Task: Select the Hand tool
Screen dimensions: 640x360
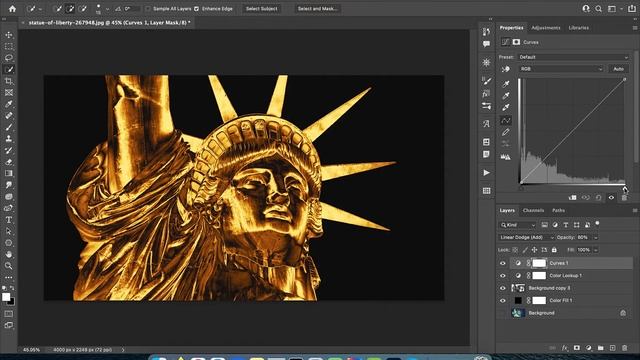Action: (9, 254)
